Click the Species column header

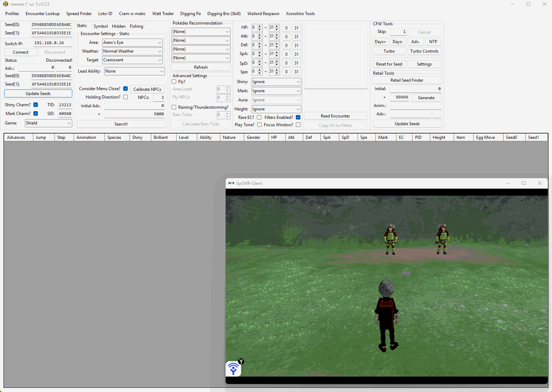click(117, 137)
